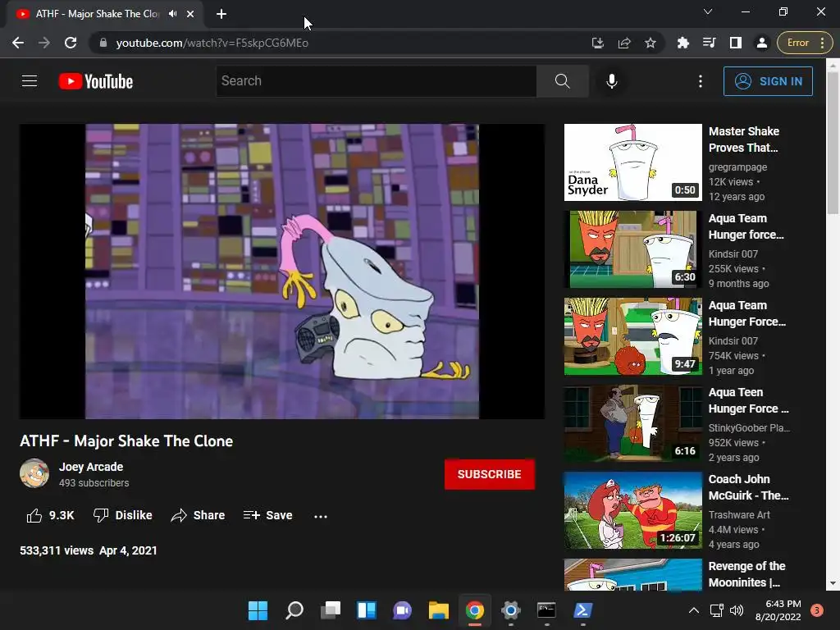Click the search magnifier button
Image resolution: width=840 pixels, height=630 pixels.
563,81
